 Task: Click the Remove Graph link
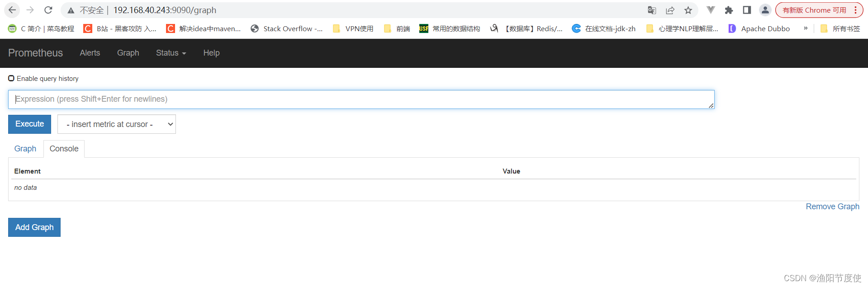click(x=832, y=207)
